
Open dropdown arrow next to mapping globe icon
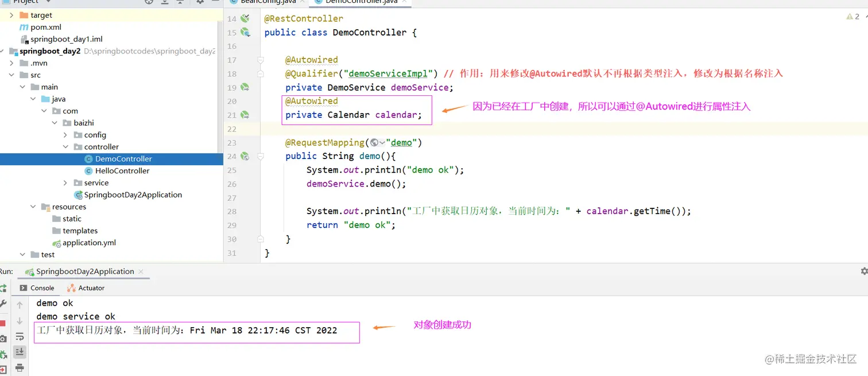[381, 142]
